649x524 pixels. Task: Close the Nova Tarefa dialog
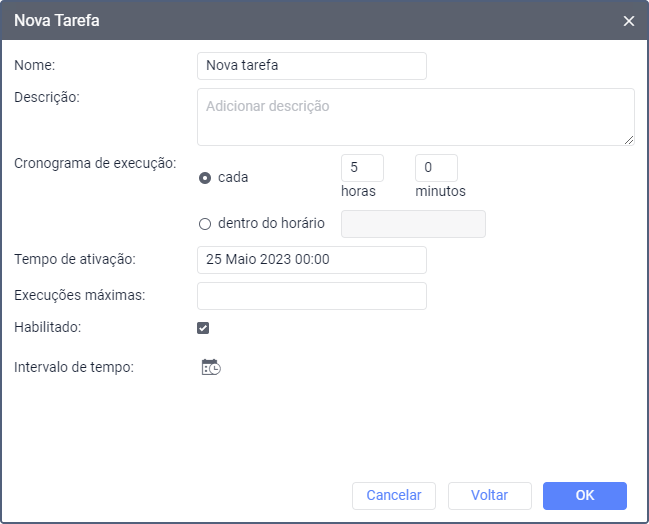[x=629, y=20]
